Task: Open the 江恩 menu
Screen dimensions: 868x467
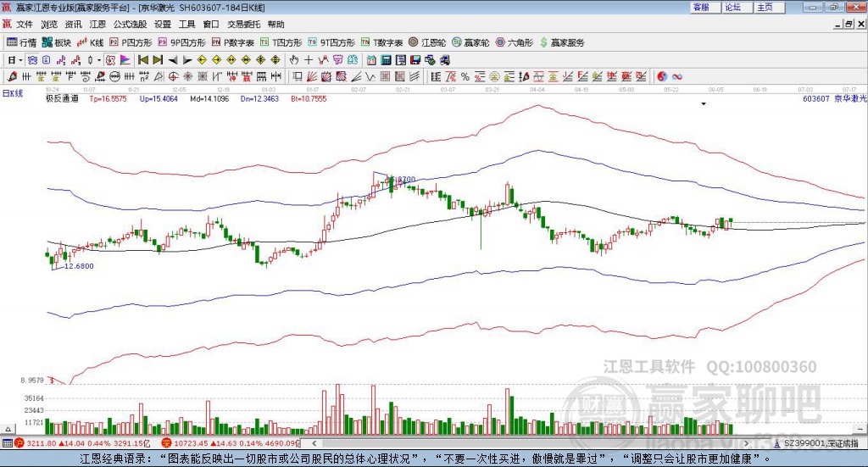Action: (x=97, y=25)
